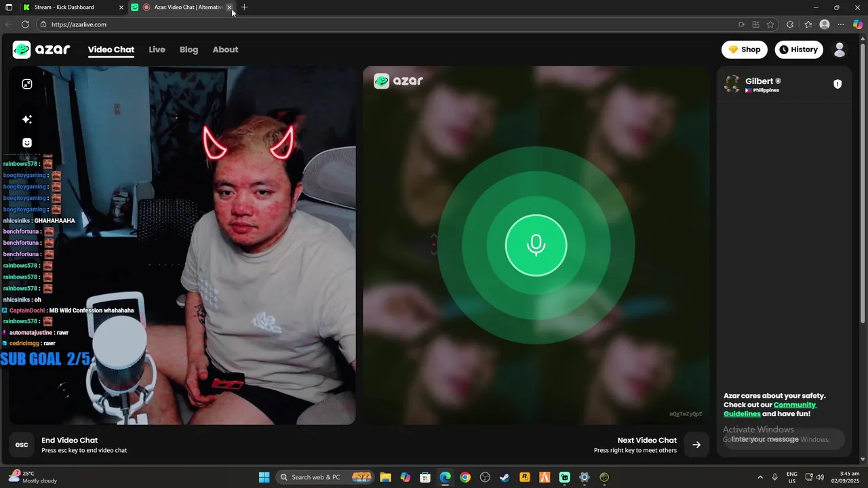Open the green Kick app on taskbar
868x488 pixels.
point(564,477)
